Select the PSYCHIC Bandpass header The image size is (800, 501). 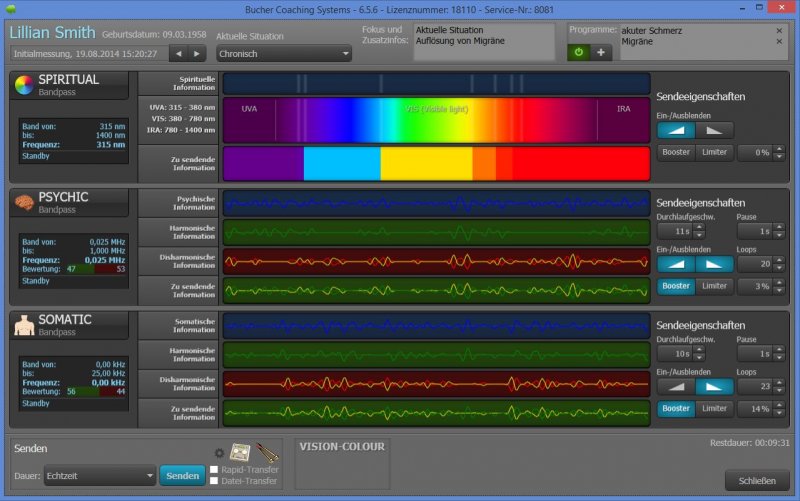pyautogui.click(x=69, y=203)
